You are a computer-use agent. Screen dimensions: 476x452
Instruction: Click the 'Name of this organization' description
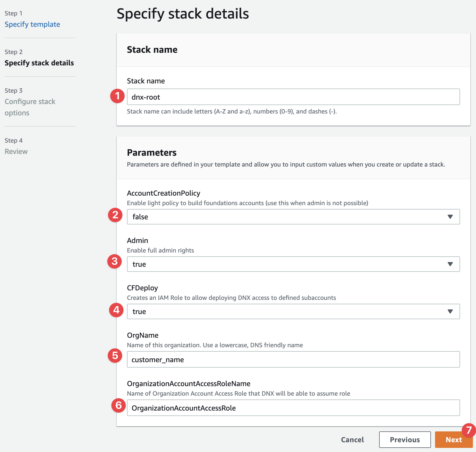click(215, 345)
